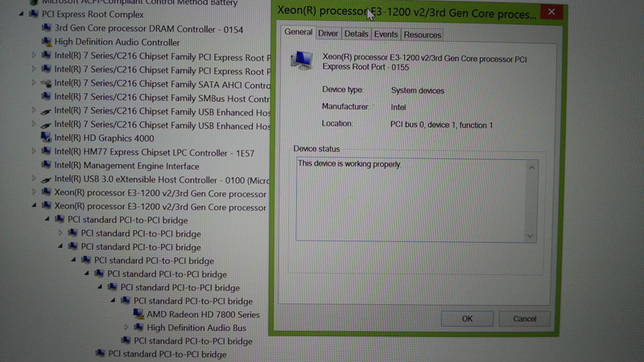The height and width of the screenshot is (362, 644).
Task: Click the 'PCI bus 0, device 1, function 1' location text
Action: tap(441, 125)
